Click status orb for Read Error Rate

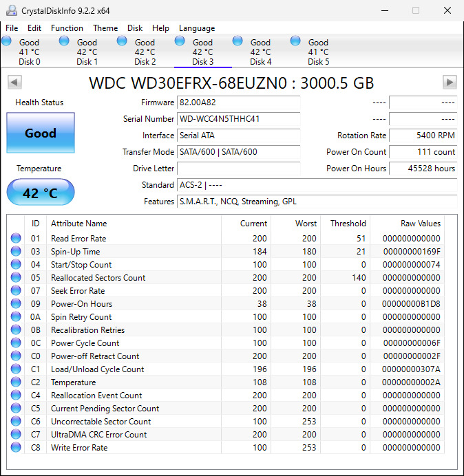pos(16,238)
